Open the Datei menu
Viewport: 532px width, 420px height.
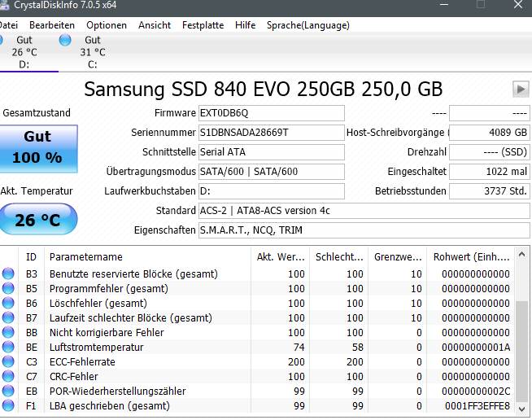point(8,25)
